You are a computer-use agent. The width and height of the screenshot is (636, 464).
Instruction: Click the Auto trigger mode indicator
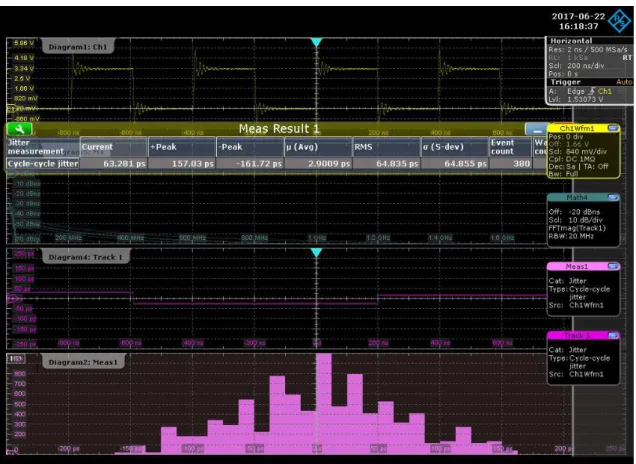[x=624, y=82]
